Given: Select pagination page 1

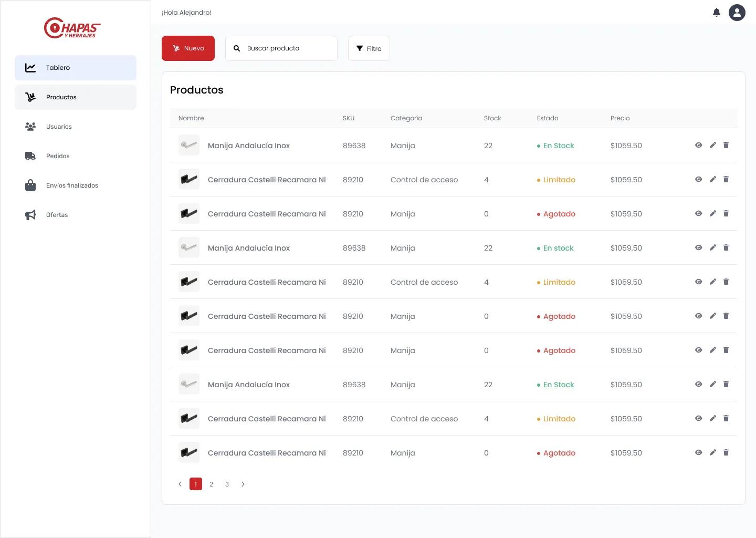Looking at the screenshot, I should coord(196,484).
